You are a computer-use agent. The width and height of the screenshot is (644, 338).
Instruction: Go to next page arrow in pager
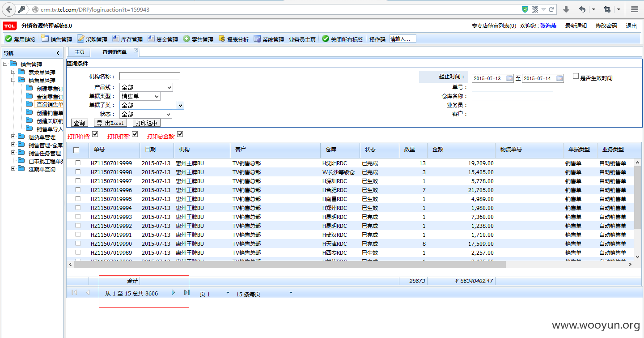pos(174,293)
